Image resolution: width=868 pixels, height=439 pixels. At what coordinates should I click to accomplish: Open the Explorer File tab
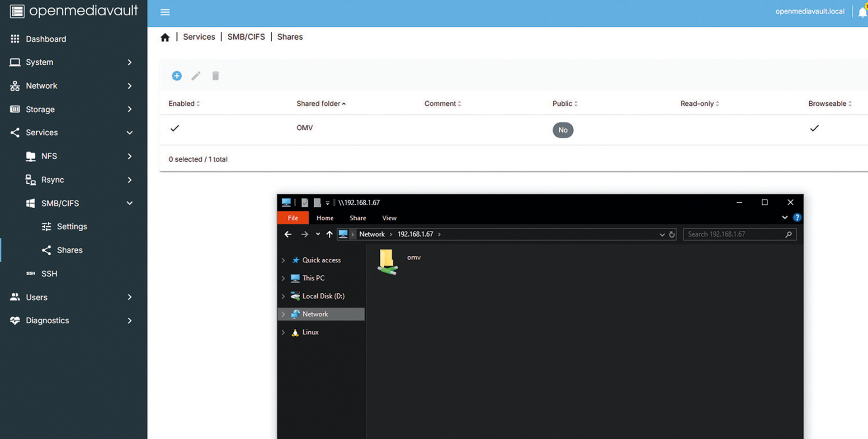[x=292, y=218]
